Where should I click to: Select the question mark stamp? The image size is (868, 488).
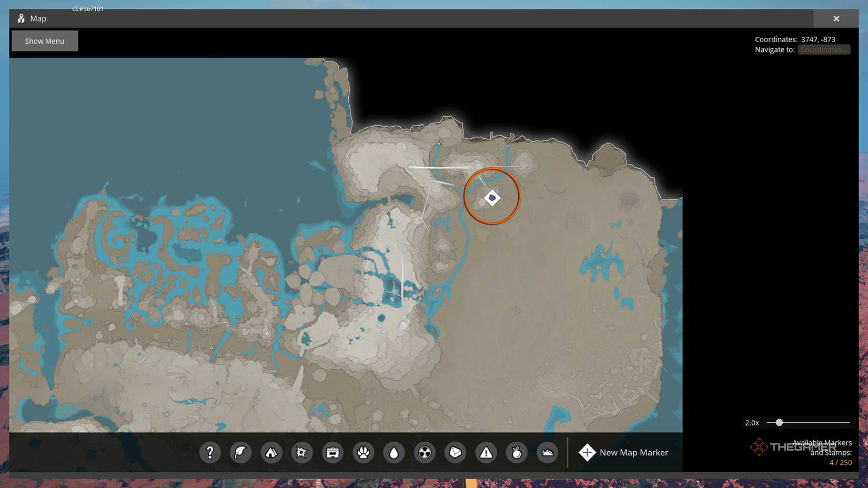click(210, 452)
